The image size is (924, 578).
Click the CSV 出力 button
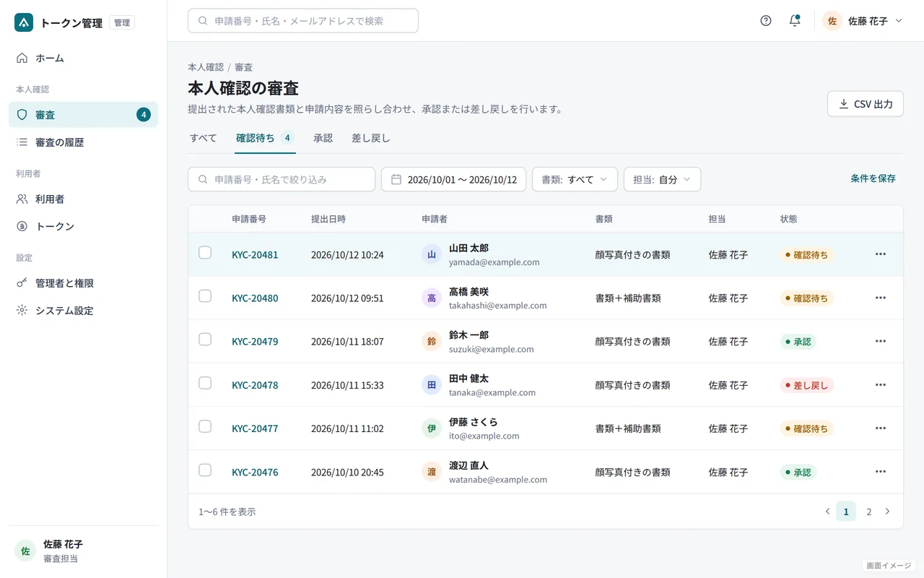866,104
